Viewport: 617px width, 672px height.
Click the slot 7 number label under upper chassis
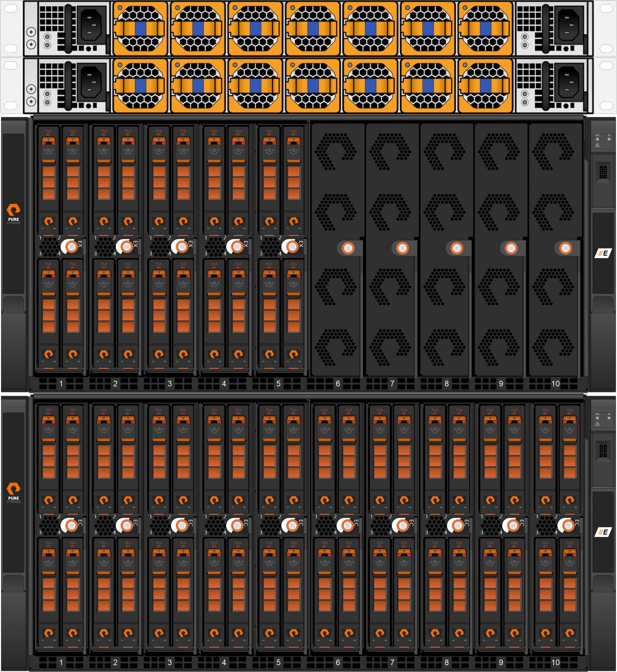pyautogui.click(x=392, y=384)
